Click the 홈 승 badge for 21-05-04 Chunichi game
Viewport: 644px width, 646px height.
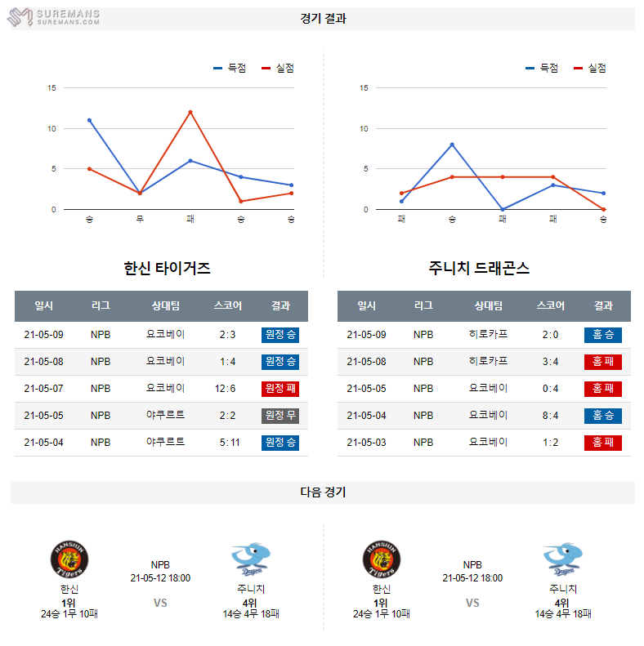point(603,416)
